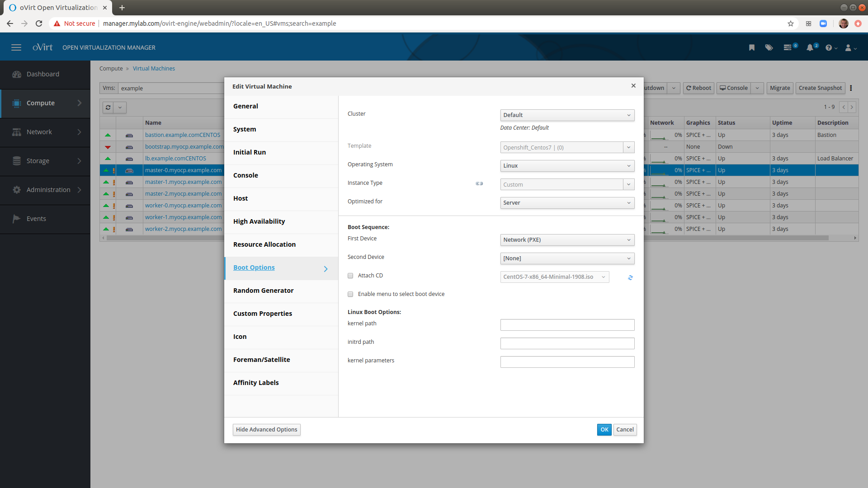This screenshot has height=488, width=868.
Task: Open the help question mark menu
Action: pyautogui.click(x=831, y=47)
